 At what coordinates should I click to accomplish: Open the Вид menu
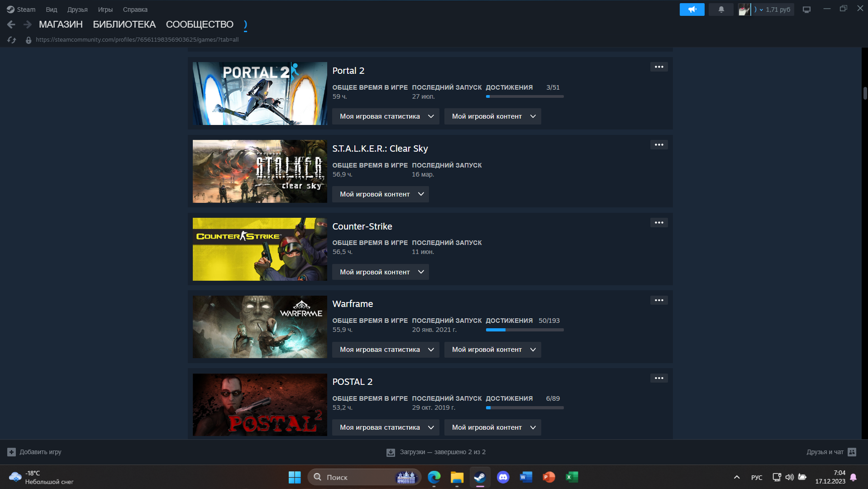[52, 10]
